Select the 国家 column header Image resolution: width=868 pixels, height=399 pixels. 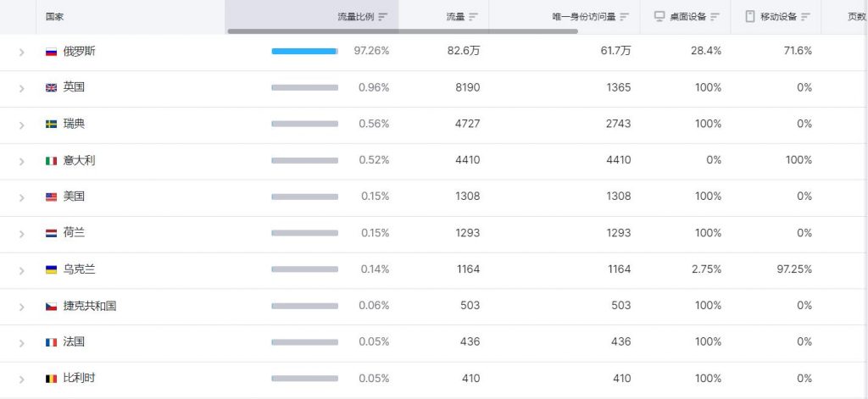pyautogui.click(x=54, y=17)
